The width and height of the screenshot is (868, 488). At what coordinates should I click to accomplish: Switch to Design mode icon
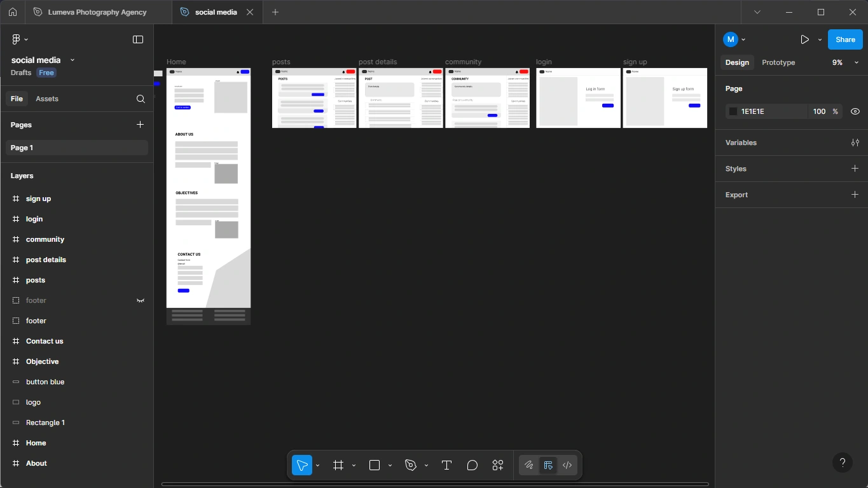pyautogui.click(x=548, y=465)
